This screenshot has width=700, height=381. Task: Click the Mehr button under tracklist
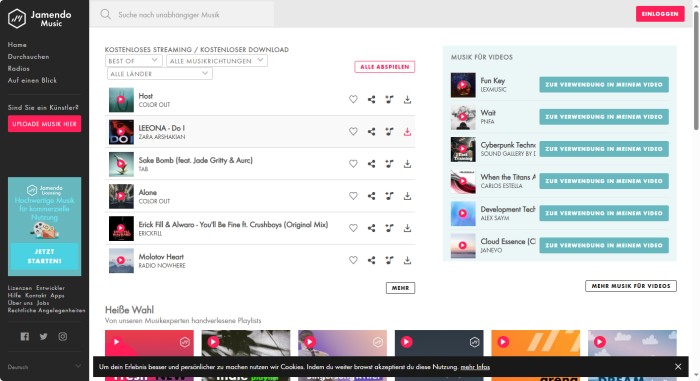pyautogui.click(x=400, y=288)
